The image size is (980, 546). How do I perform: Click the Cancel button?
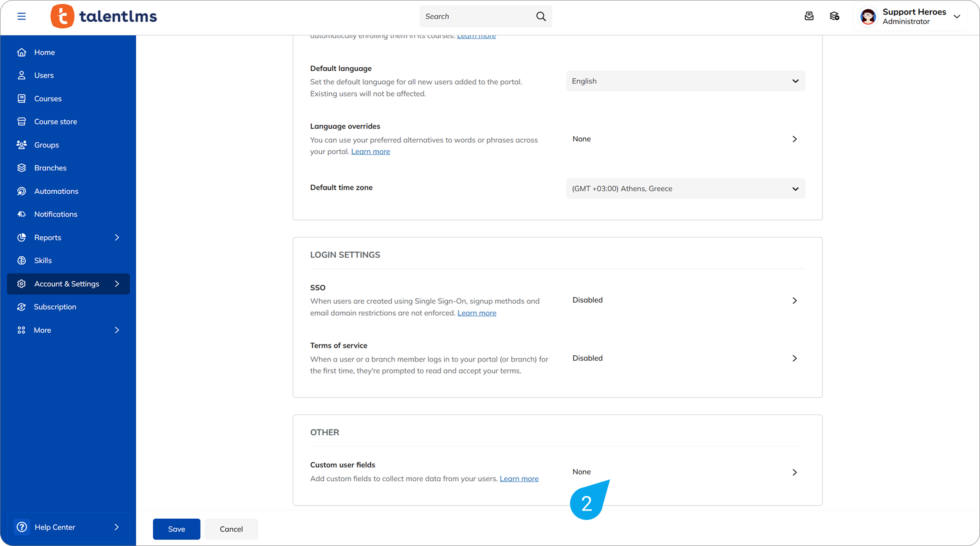231,529
